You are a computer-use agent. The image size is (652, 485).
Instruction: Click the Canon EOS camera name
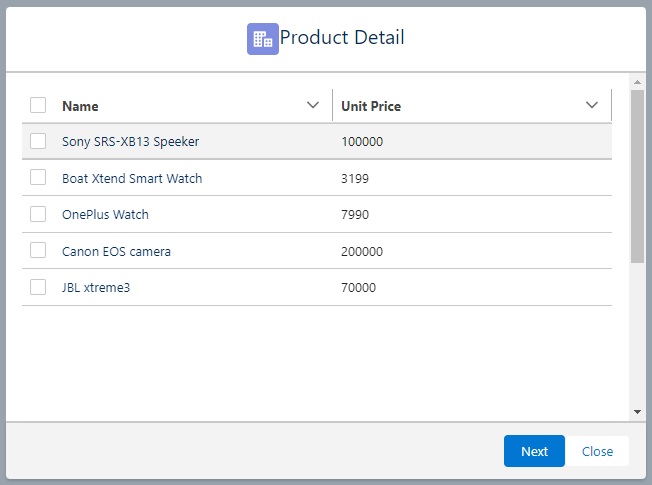[x=116, y=251]
